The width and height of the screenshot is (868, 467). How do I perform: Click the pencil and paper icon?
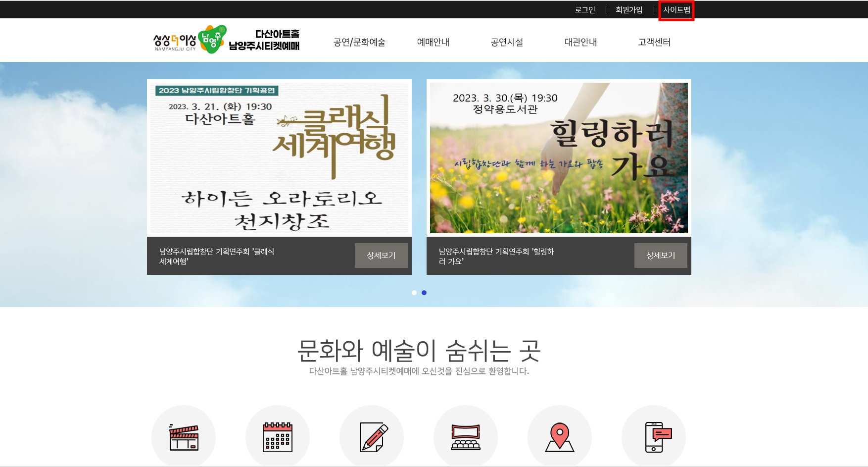tap(372, 437)
